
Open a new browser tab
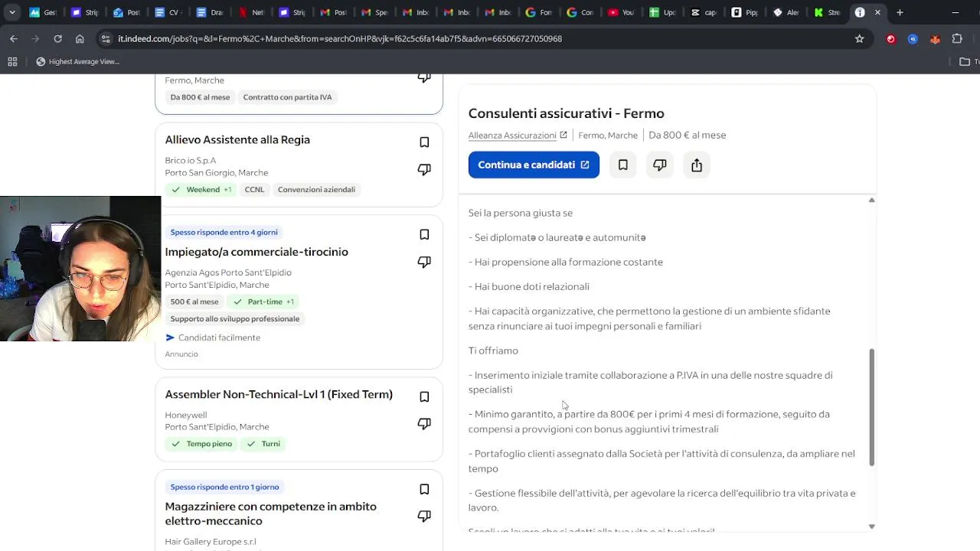coord(900,12)
